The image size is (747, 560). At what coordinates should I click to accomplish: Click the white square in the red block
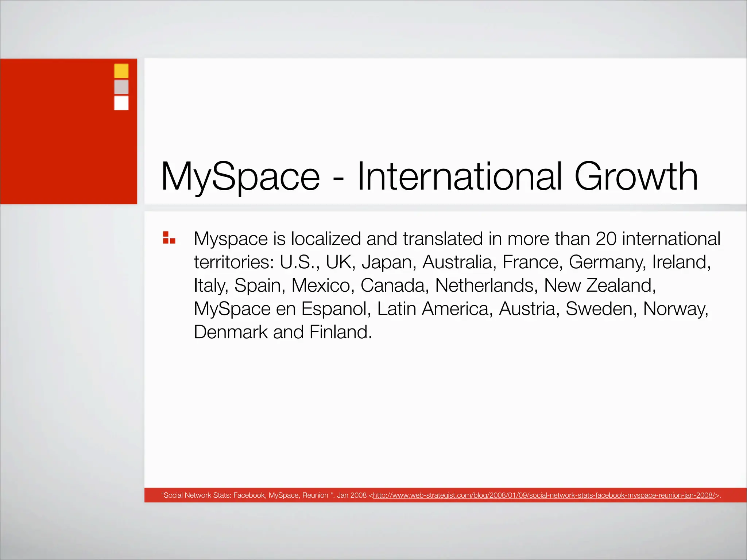[121, 103]
